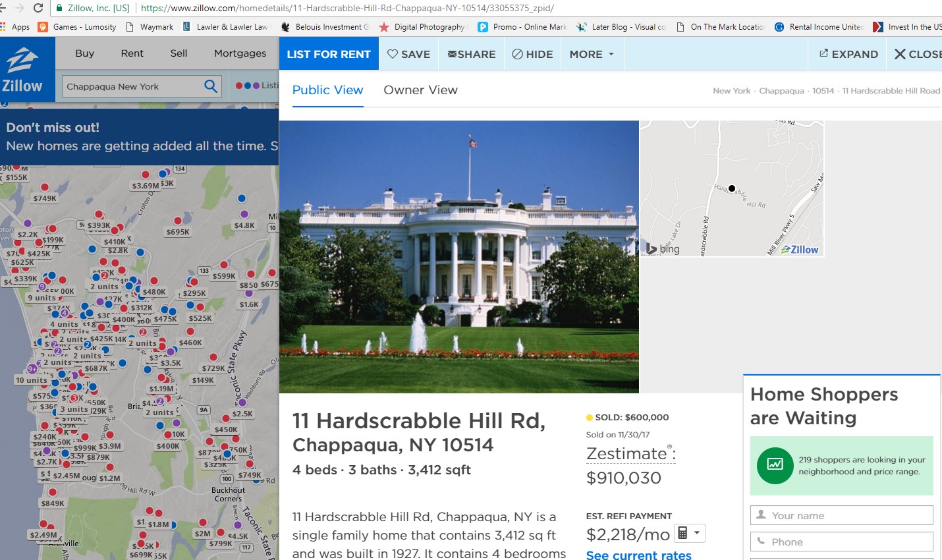Screen dimensions: 942x560
Task: Open Promo - Online Mark bookmark
Action: [522, 27]
